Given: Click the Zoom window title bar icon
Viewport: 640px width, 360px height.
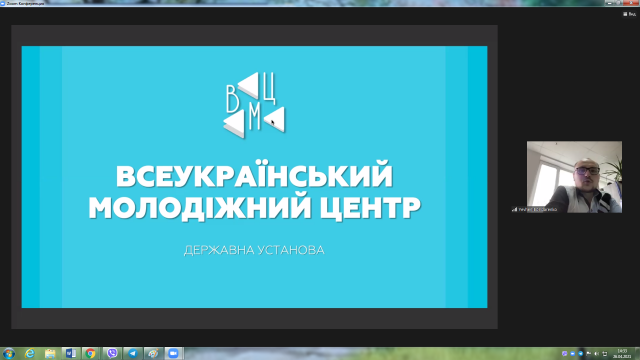Looking at the screenshot, I should point(3,3).
